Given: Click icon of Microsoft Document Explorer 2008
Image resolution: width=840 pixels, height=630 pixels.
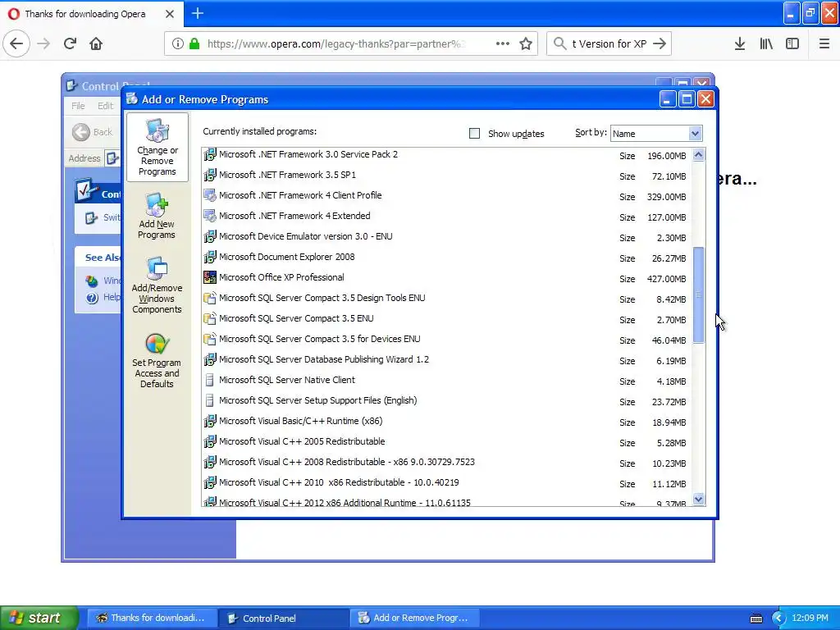Looking at the screenshot, I should tap(210, 257).
